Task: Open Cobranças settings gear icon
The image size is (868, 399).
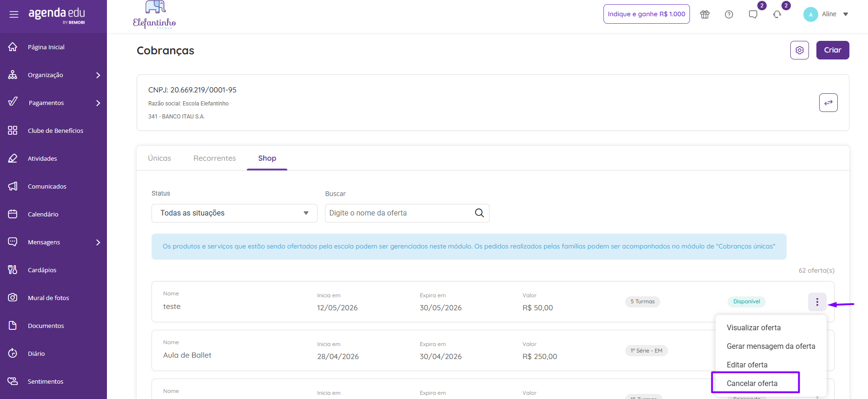Action: tap(800, 50)
